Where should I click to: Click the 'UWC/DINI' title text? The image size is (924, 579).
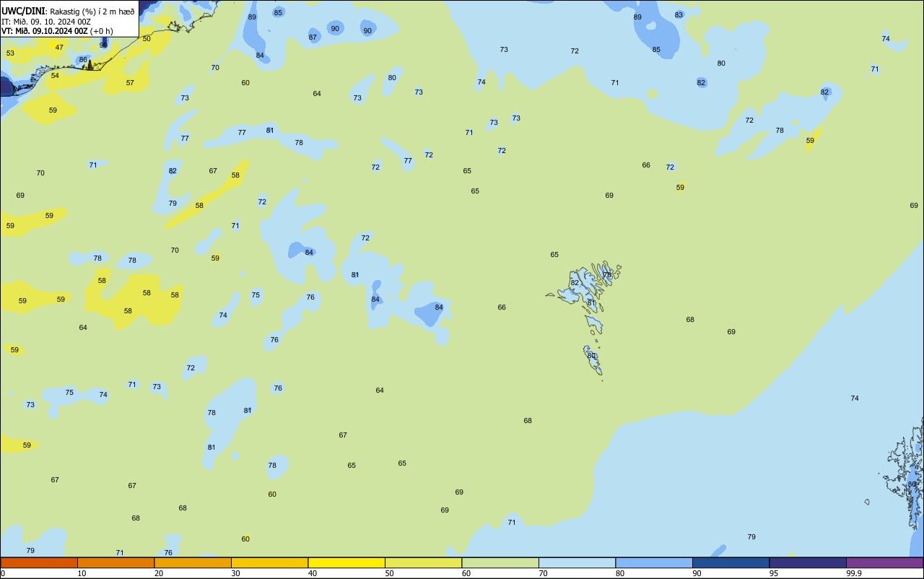pos(23,11)
